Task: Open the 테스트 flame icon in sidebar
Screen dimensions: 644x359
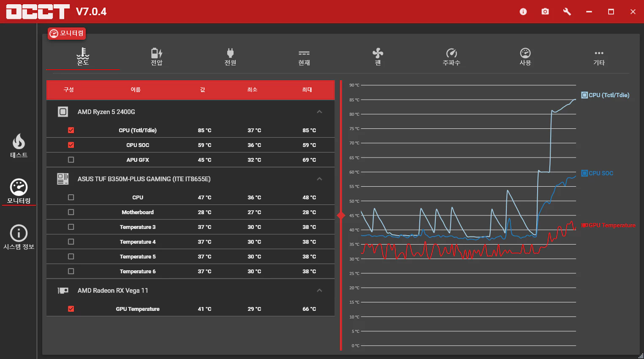Action: 19,141
